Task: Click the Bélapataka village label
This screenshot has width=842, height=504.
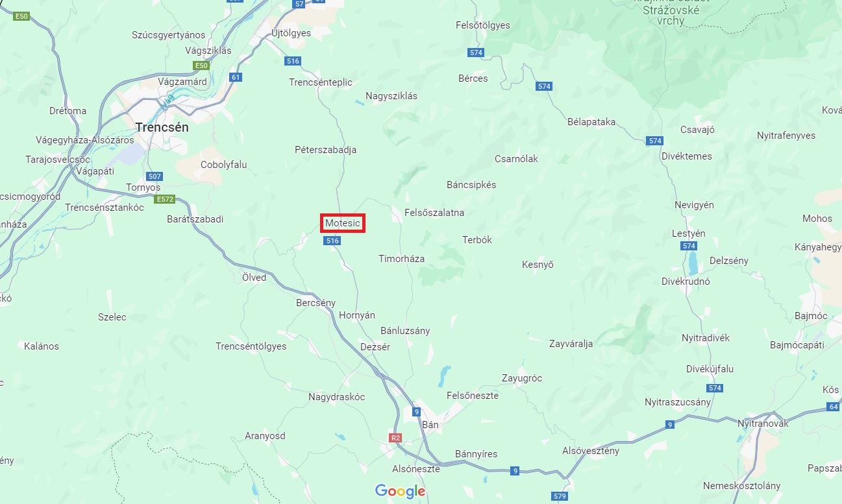Action: (x=591, y=121)
